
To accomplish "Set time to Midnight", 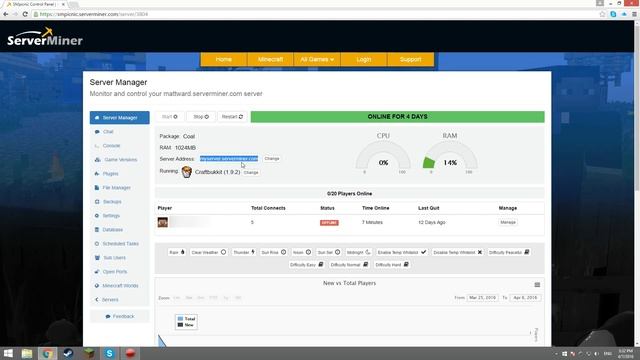I will tap(359, 252).
